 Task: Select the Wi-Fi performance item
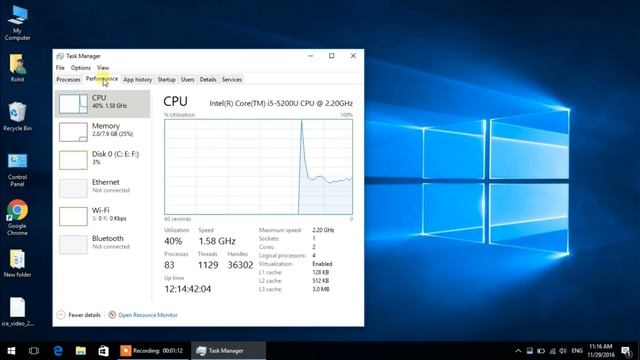point(102,216)
